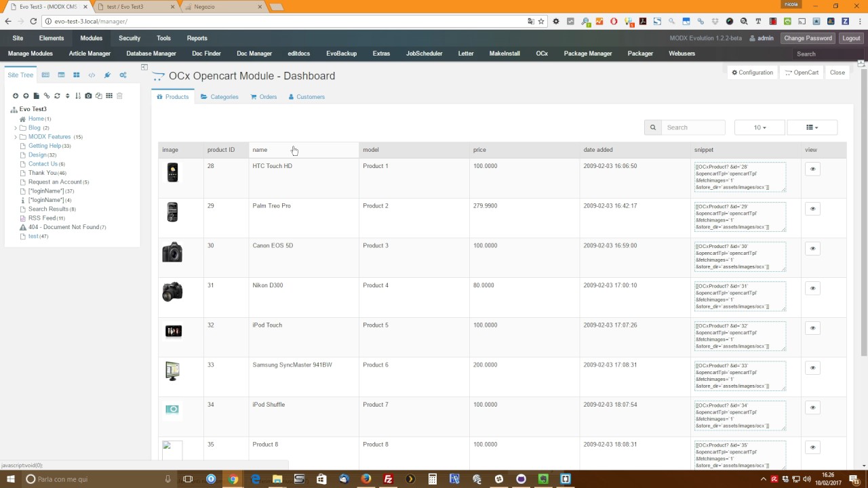Open FileZilla from the Windows taskbar
Screen dimensions: 868x488
[x=388, y=479]
